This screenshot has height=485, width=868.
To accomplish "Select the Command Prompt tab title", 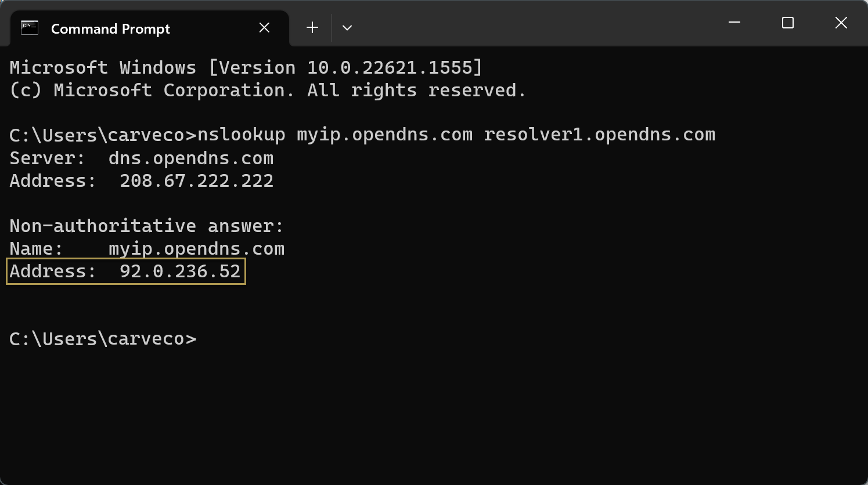I will click(110, 29).
